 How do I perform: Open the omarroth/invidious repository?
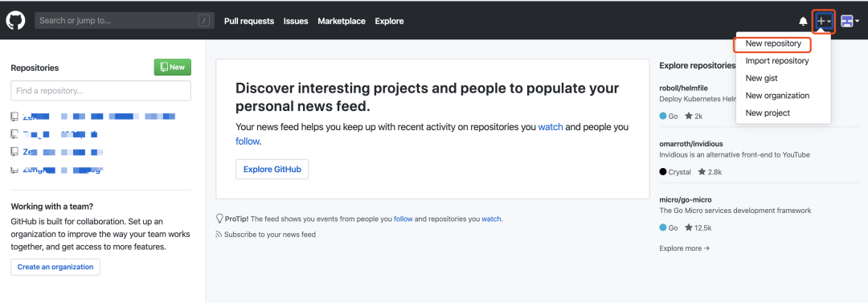tap(691, 144)
